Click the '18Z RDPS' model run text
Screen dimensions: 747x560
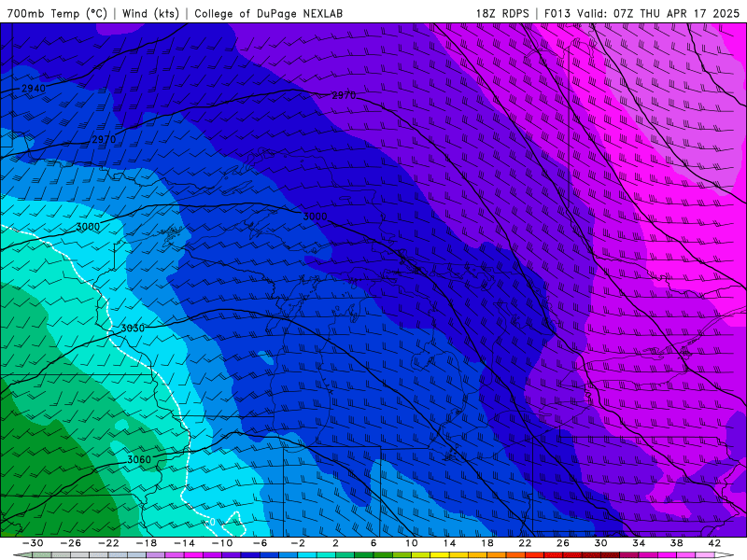pyautogui.click(x=502, y=13)
